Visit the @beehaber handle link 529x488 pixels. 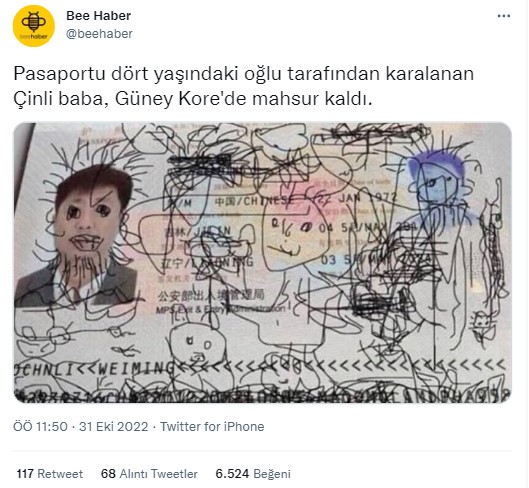point(99,34)
